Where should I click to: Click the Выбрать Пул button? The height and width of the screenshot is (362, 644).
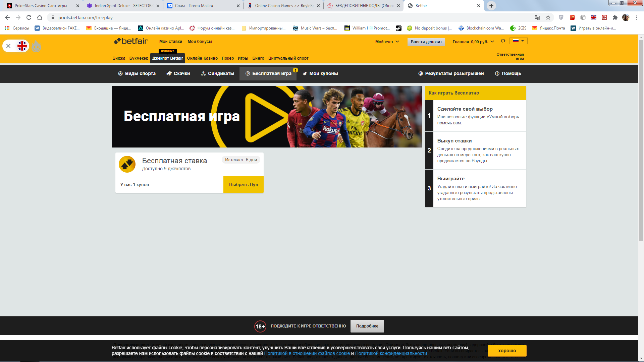(x=244, y=184)
